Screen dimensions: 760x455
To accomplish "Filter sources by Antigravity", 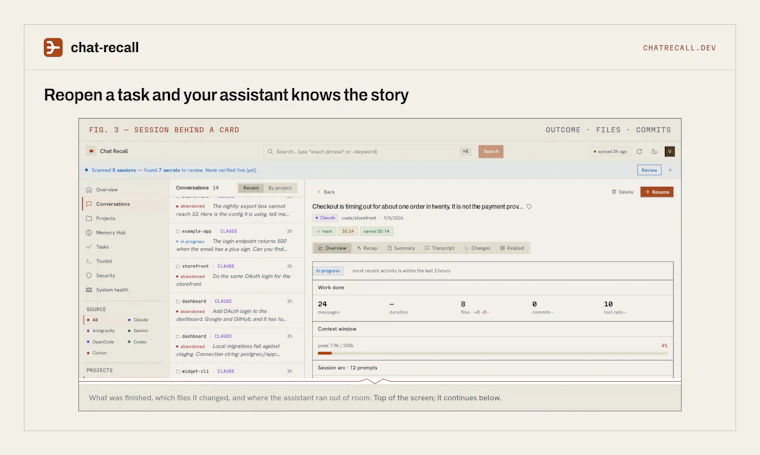I will pyautogui.click(x=101, y=331).
